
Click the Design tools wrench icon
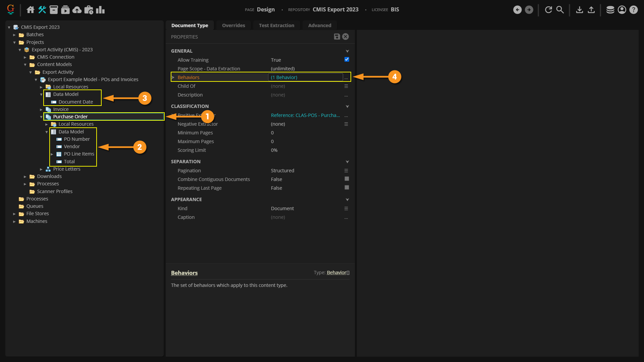point(42,10)
